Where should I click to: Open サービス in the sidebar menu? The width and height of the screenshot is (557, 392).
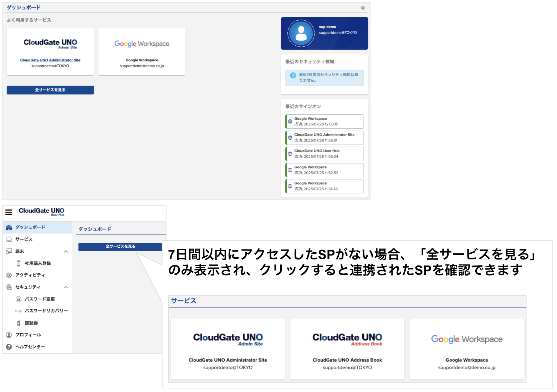pos(37,239)
